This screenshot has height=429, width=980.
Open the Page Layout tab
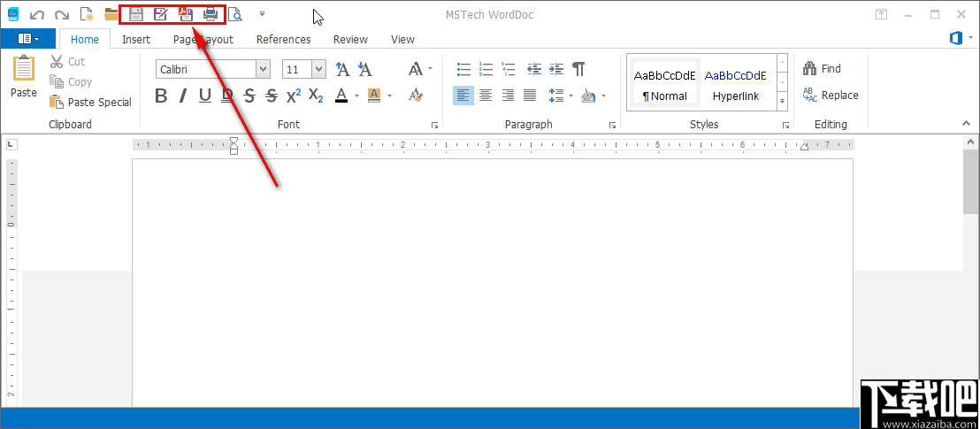[x=203, y=40]
